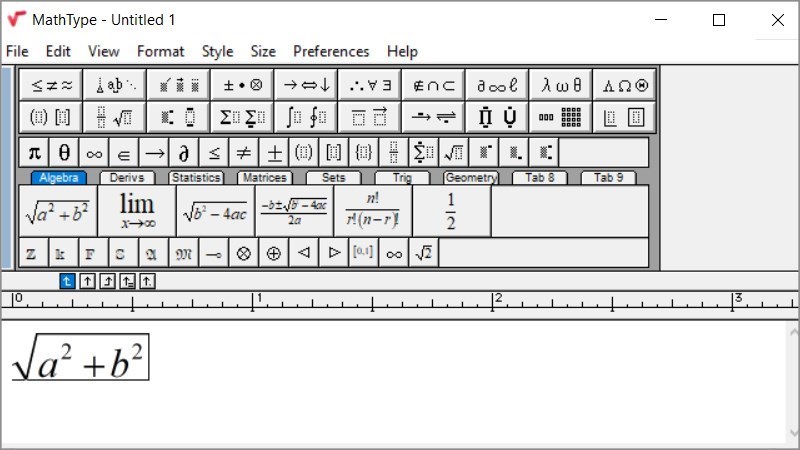Open the Help menu
Viewport: 800px width, 450px height.
click(402, 52)
